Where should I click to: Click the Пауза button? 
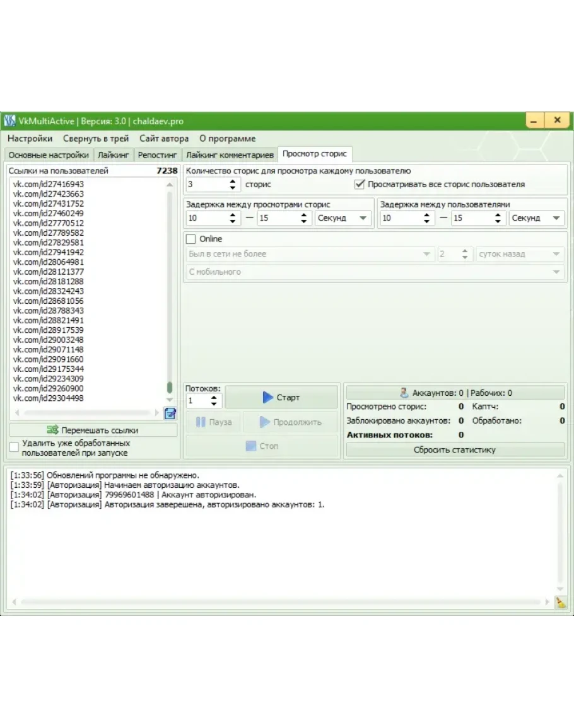point(213,422)
